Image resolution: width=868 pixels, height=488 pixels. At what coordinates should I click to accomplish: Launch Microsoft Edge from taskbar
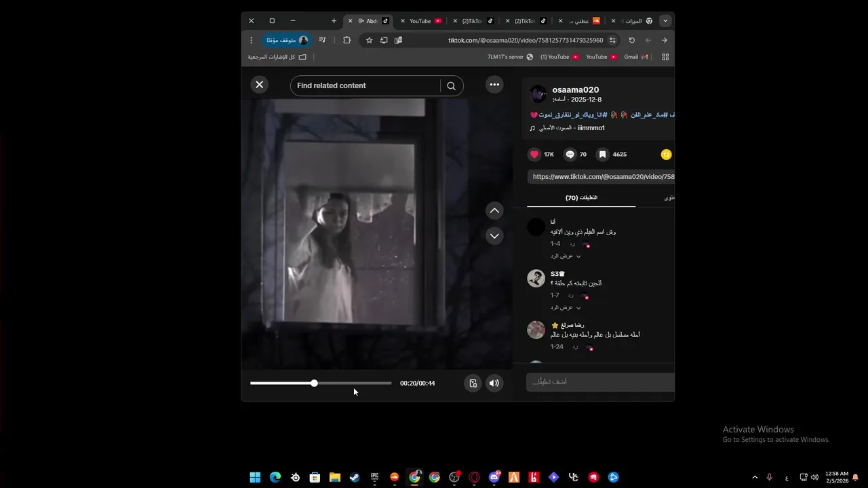click(275, 477)
